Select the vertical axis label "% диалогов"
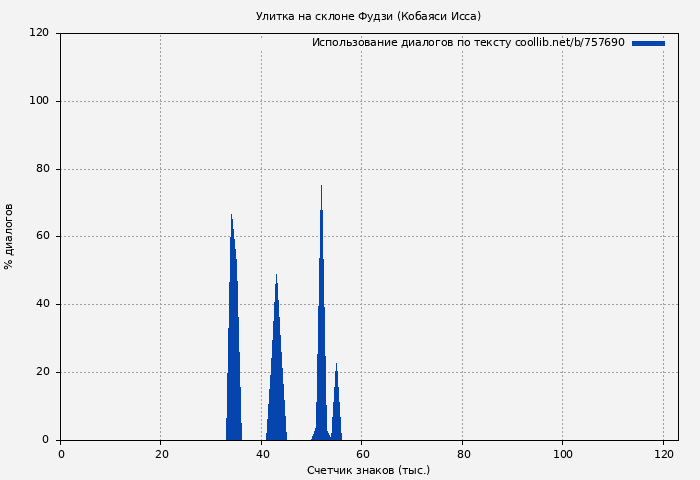The height and width of the screenshot is (480, 700). point(10,236)
